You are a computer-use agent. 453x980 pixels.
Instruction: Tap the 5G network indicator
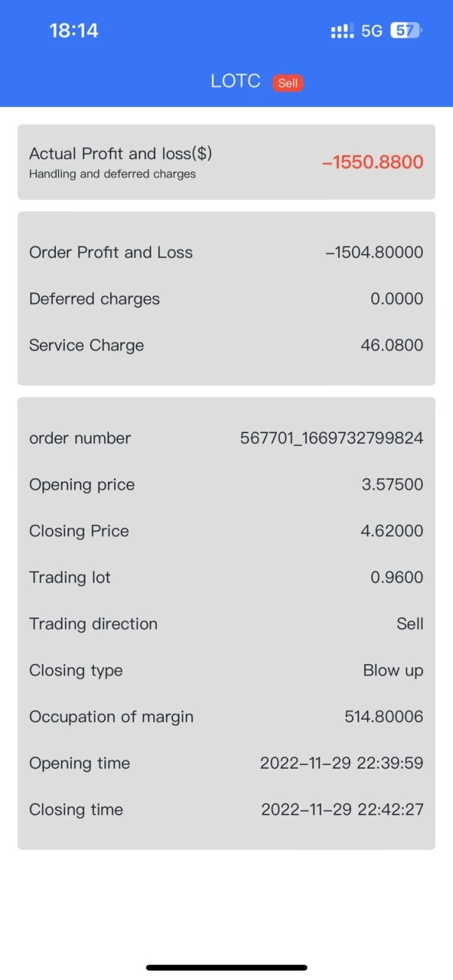(x=371, y=31)
